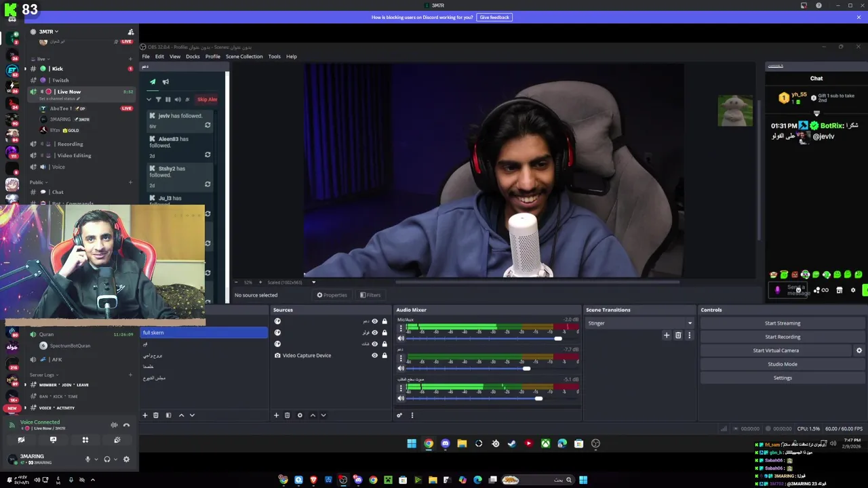Open advanced audio properties gears icon
868x488 pixels.
pyautogui.click(x=399, y=415)
